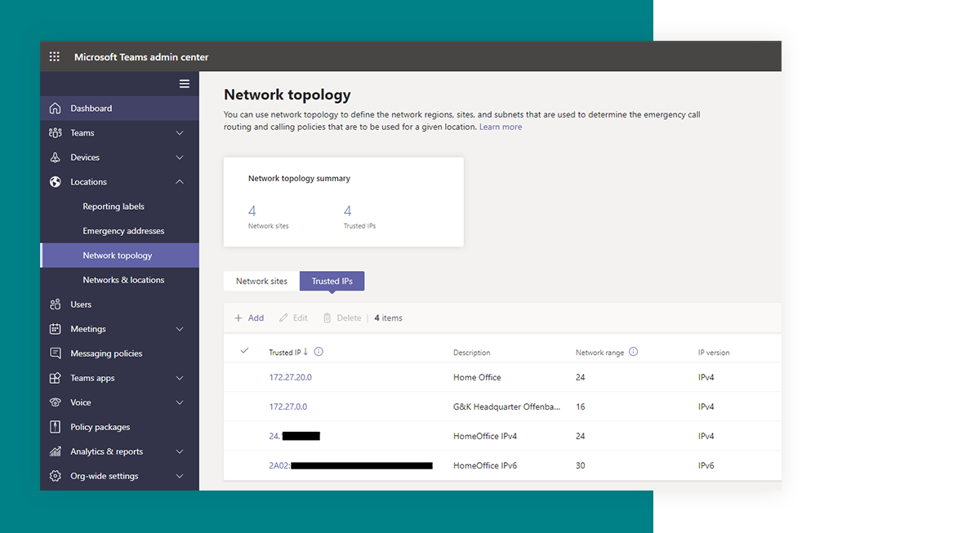
Task: Click the Network sites count in summary
Action: 252,211
